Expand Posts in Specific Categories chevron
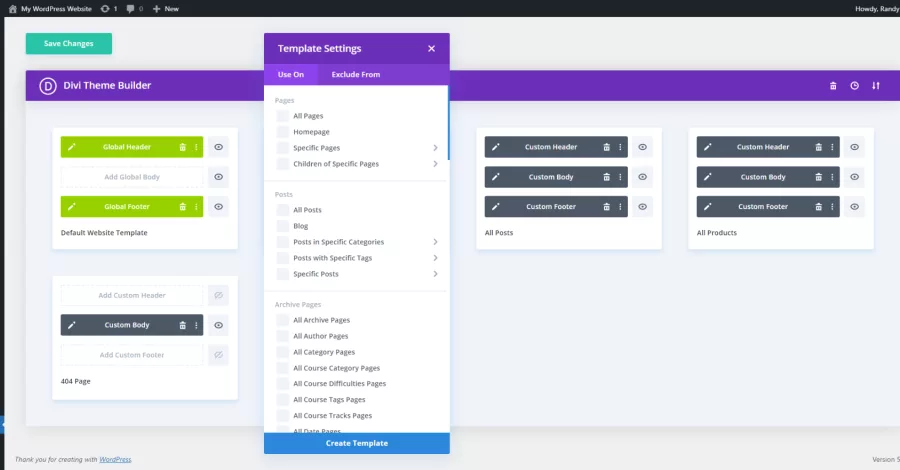 (x=435, y=242)
